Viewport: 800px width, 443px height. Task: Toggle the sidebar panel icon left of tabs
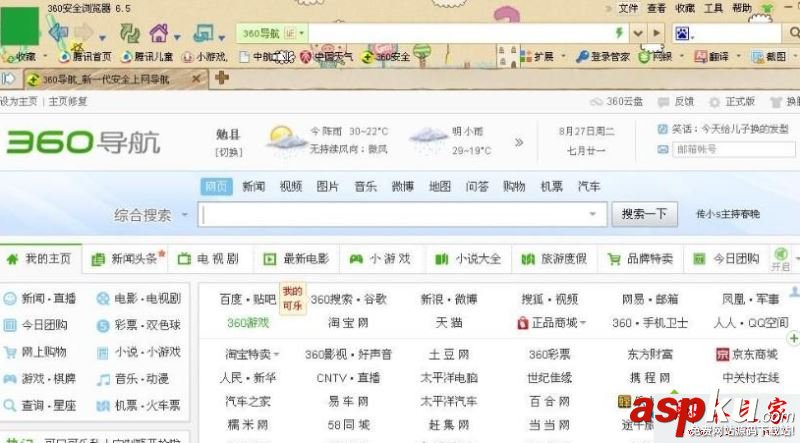coord(8,79)
